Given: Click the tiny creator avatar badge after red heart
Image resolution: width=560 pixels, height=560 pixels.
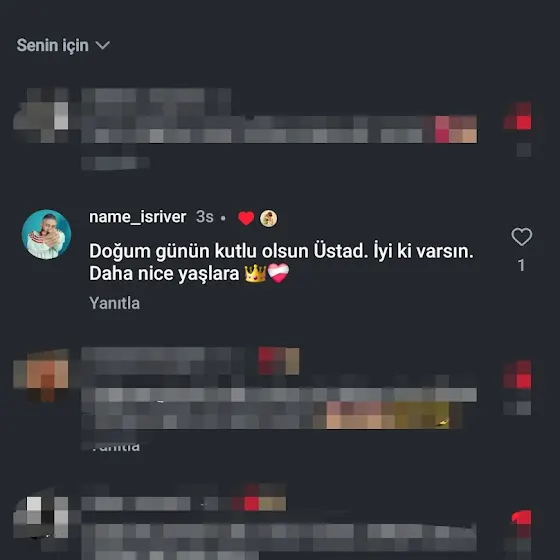Looking at the screenshot, I should [x=268, y=218].
